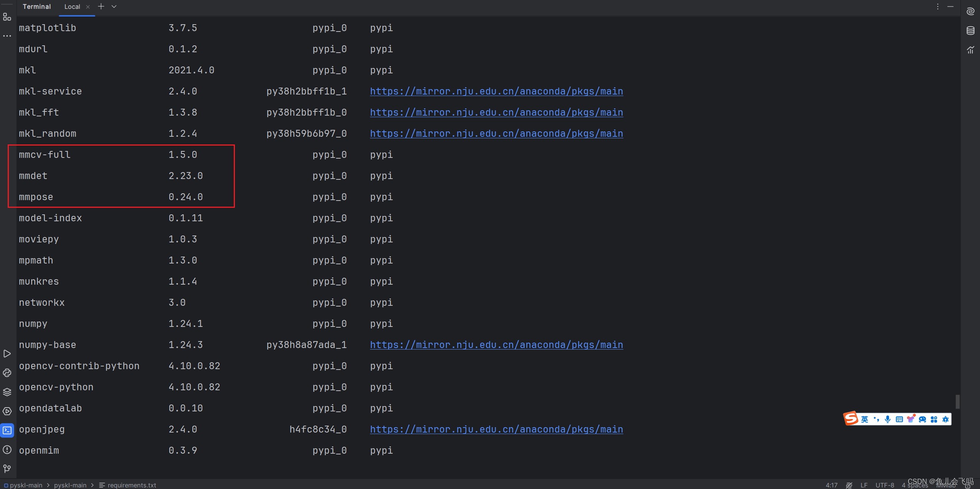Switch to the Local terminal tab
This screenshot has height=489, width=980.
(x=73, y=7)
